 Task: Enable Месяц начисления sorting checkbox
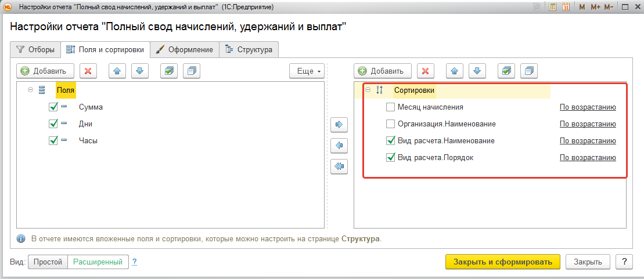[391, 107]
